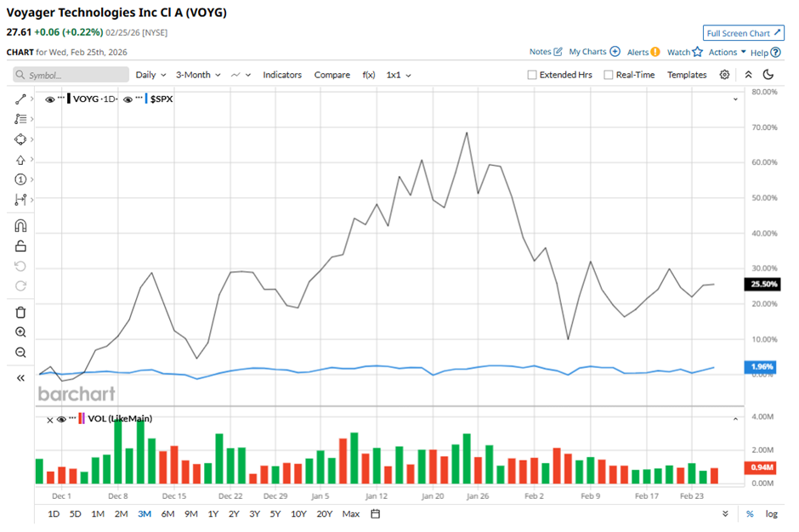The image size is (799, 532).
Task: Toggle percent scale mode
Action: click(x=750, y=513)
